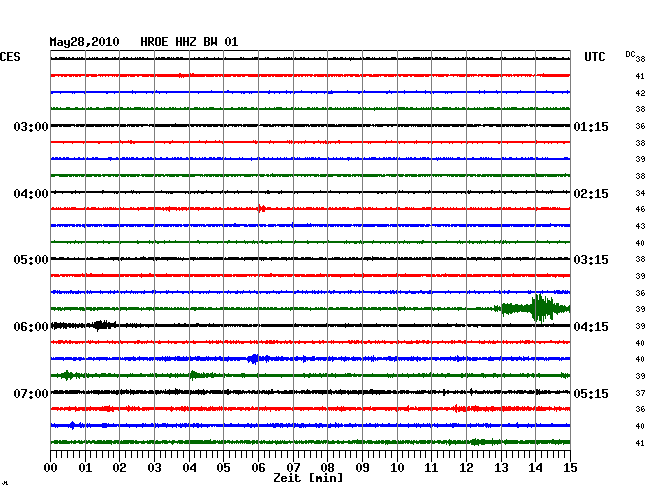The width and height of the screenshot is (650, 494).
Task: Click the 05:15 UTC time label
Action: click(591, 393)
